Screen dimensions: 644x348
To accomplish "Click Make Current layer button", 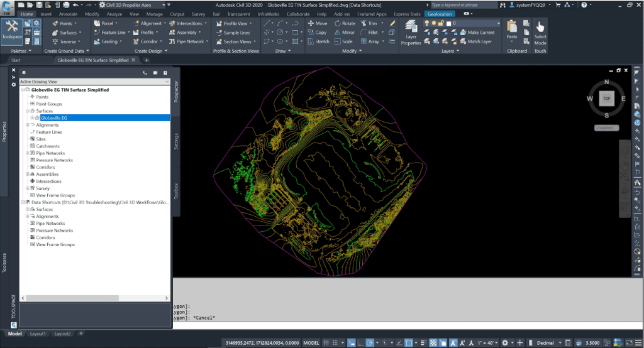I will (x=477, y=33).
